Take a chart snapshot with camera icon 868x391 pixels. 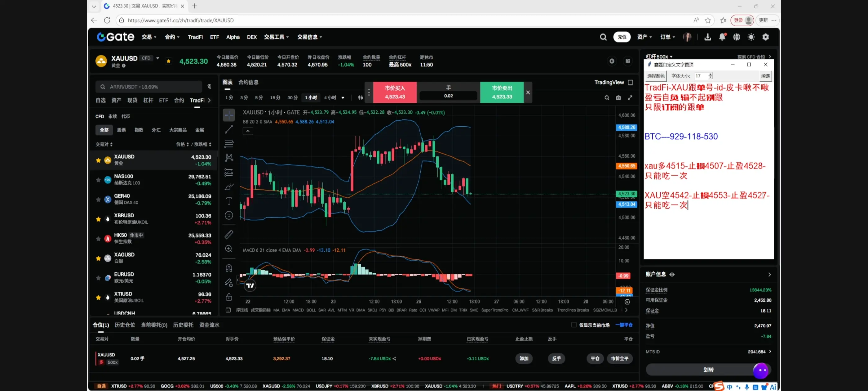coord(618,98)
